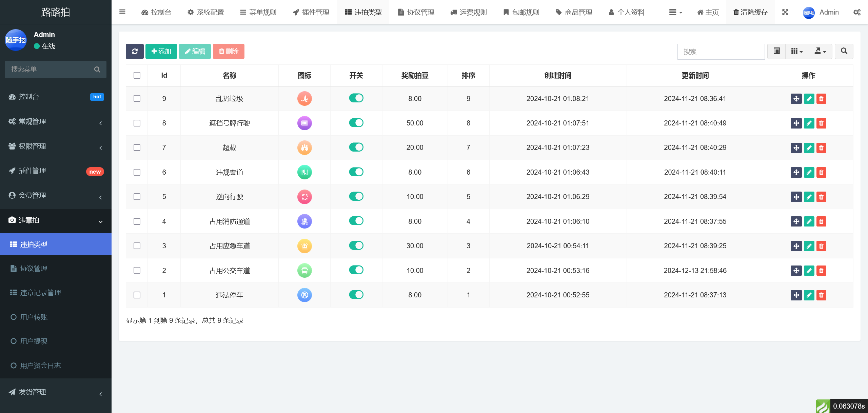Click the 搜索 input field above table

point(721,52)
